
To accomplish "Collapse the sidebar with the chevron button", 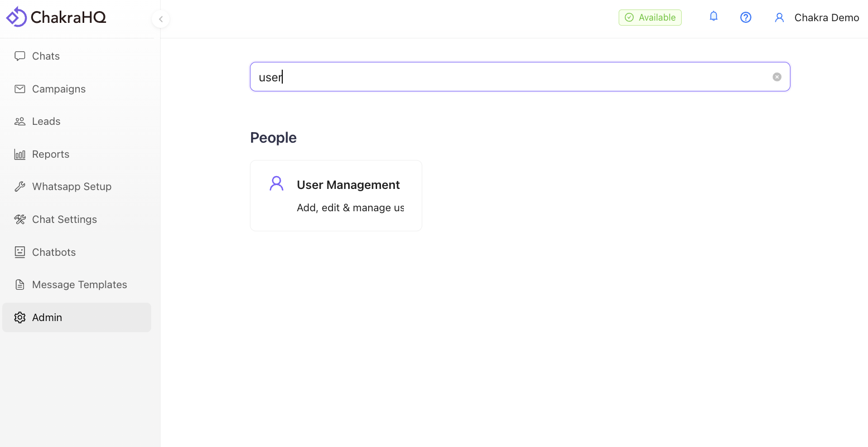I will (x=161, y=20).
